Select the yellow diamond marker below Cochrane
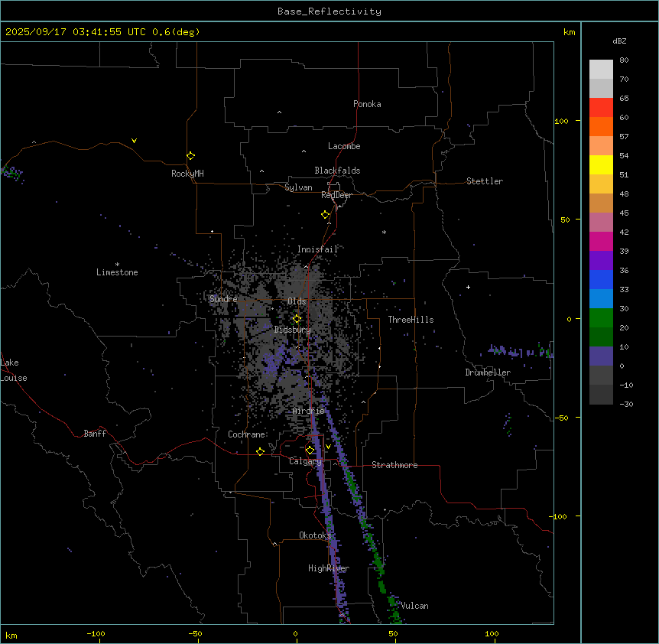Image resolution: width=659 pixels, height=644 pixels. pos(260,452)
